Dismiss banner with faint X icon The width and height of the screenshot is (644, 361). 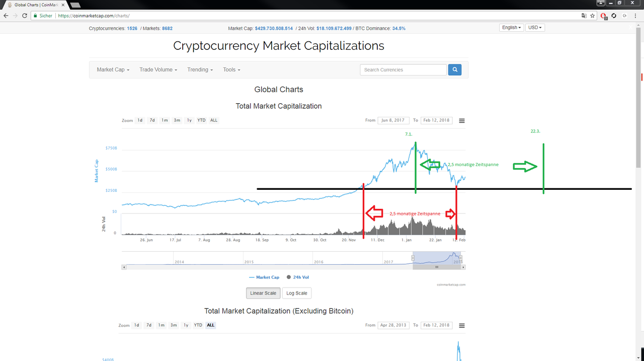coord(630,28)
